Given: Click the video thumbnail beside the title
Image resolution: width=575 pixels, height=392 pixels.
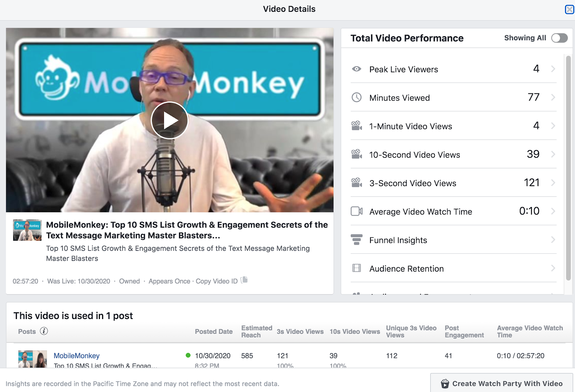Looking at the screenshot, I should pos(27,230).
